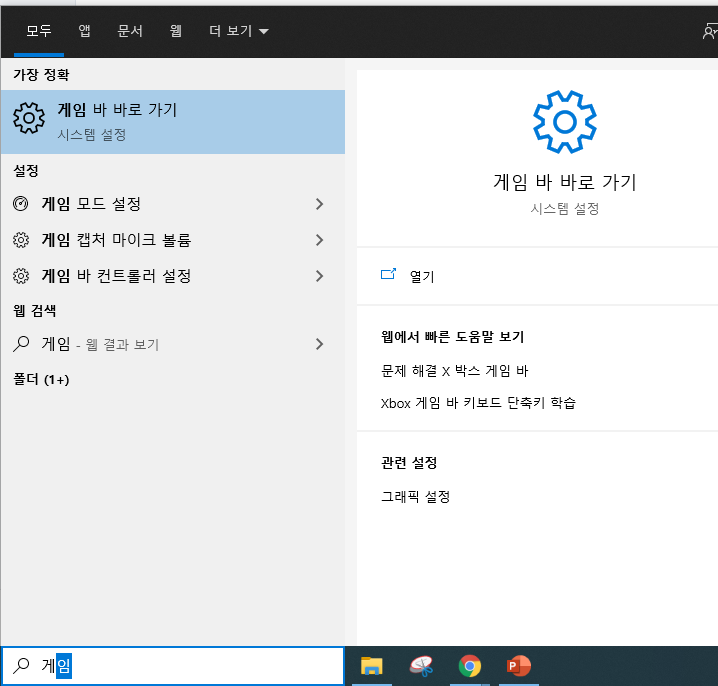Select the 모두 tab
Viewport: 718px width, 686px height.
tap(39, 31)
